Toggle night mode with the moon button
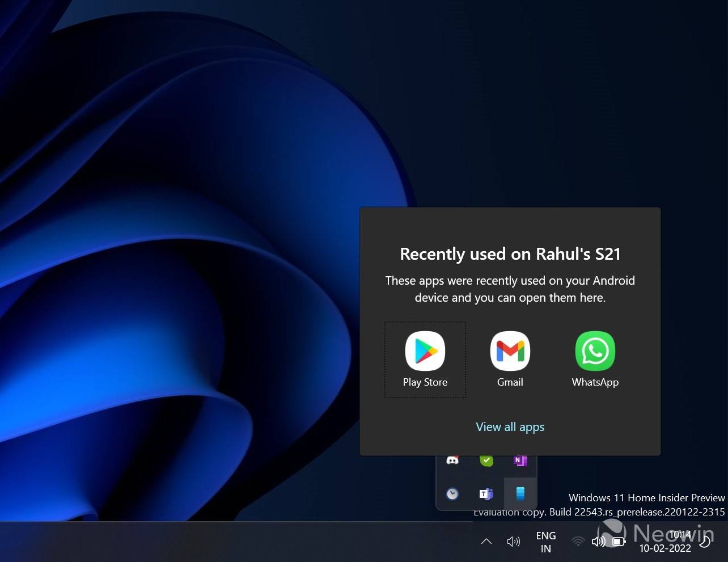Image resolution: width=728 pixels, height=562 pixels. click(x=705, y=541)
